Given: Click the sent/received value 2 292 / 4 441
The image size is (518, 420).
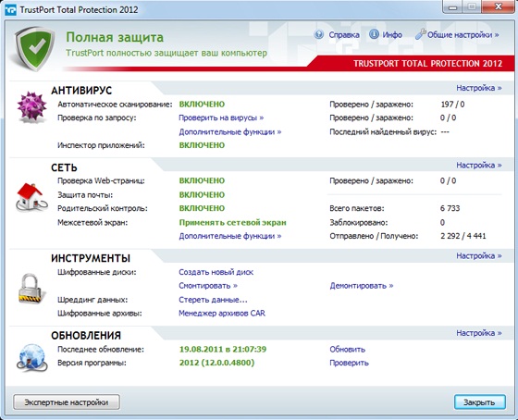Looking at the screenshot, I should (462, 236).
